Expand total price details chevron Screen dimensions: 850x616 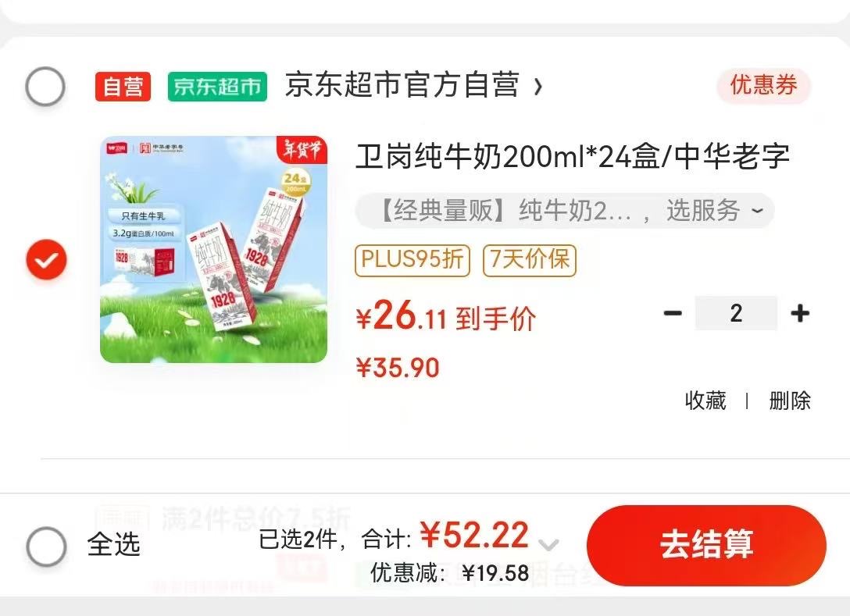(548, 544)
